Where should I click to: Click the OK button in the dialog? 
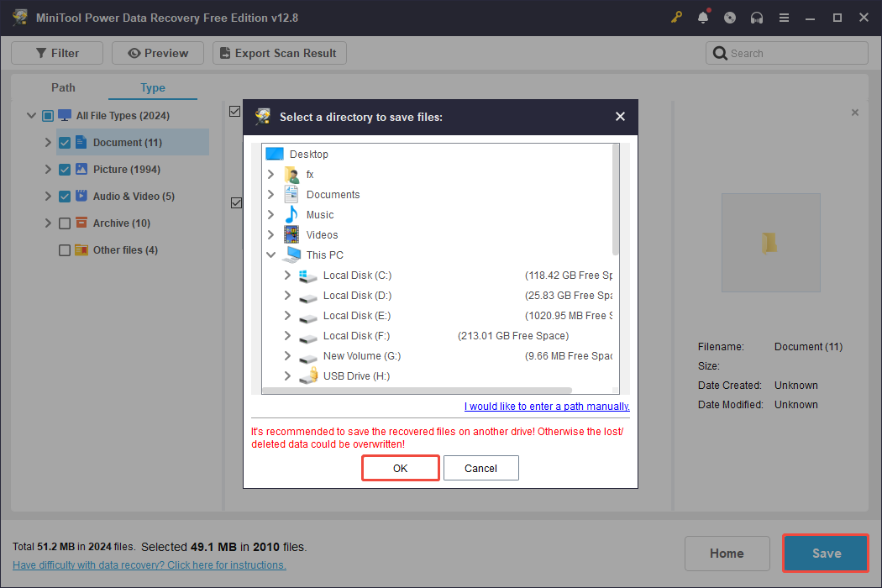point(400,468)
